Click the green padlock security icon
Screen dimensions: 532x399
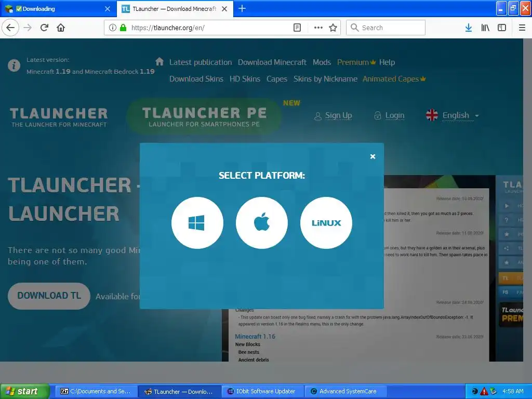click(123, 28)
